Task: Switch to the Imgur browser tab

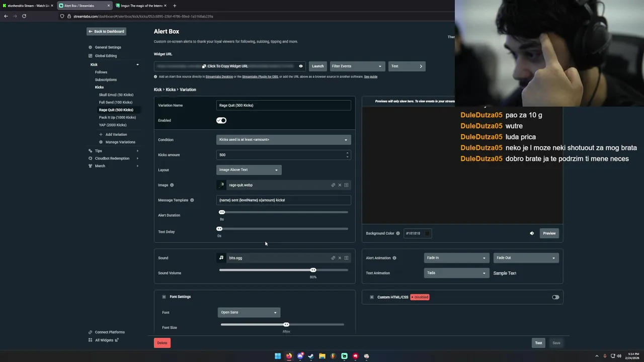Action: [x=140, y=6]
